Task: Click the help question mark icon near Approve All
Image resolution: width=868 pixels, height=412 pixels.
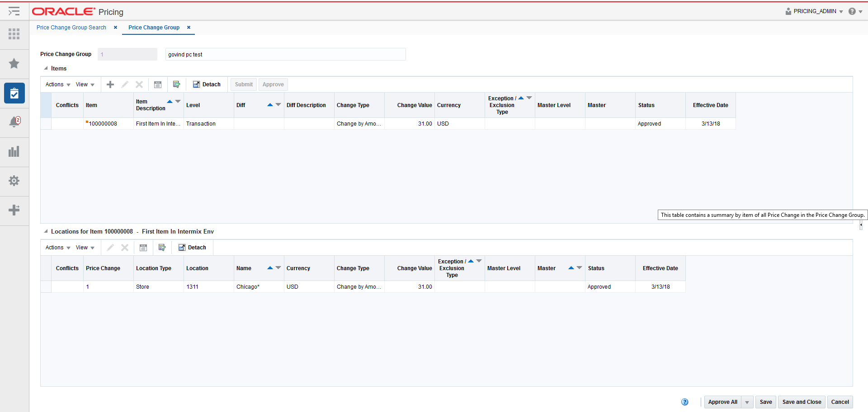Action: (685, 402)
